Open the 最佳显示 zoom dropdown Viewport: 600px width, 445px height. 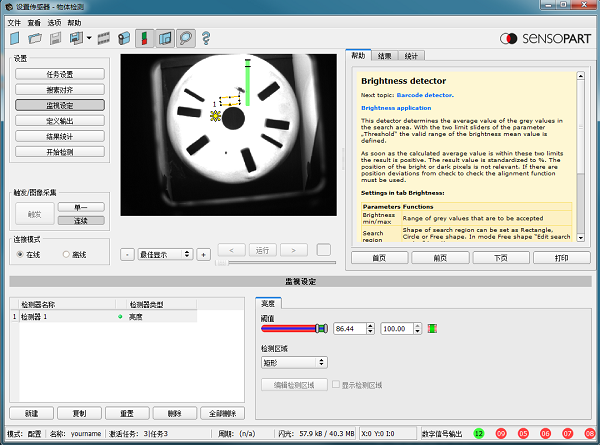[165, 254]
